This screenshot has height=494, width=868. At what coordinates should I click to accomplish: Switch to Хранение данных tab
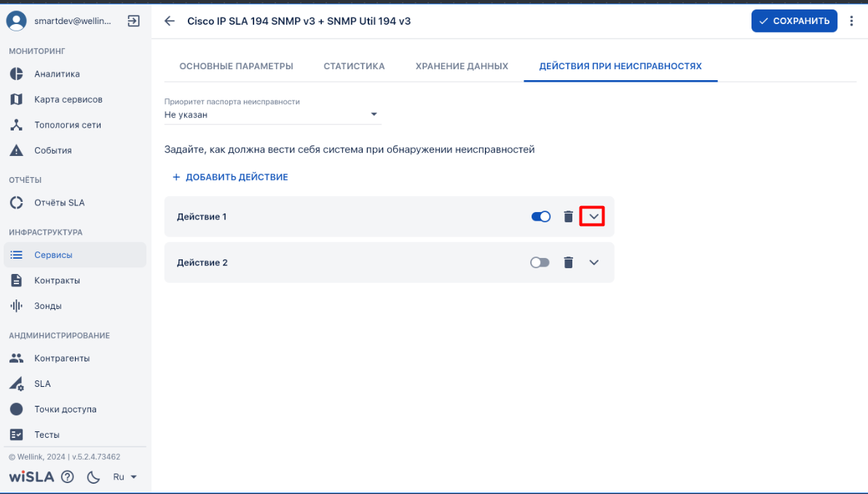point(462,66)
